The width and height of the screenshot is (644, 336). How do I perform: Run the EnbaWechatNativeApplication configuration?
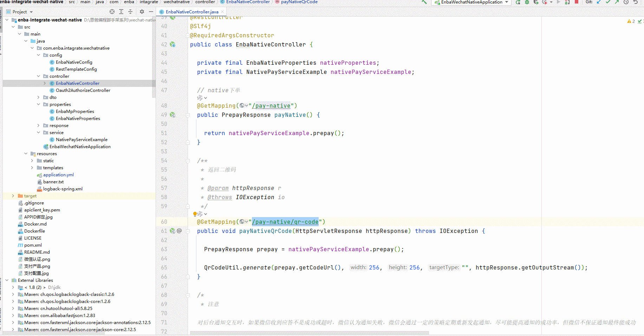[518, 2]
